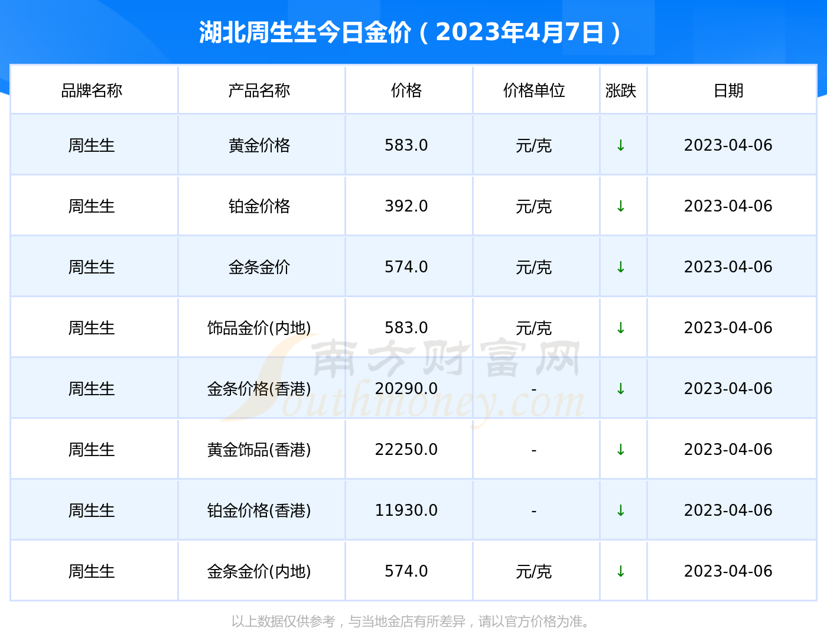Click date 2023-04-06 in the 金条金价(内地) row
The height and width of the screenshot is (644, 827).
click(x=728, y=571)
